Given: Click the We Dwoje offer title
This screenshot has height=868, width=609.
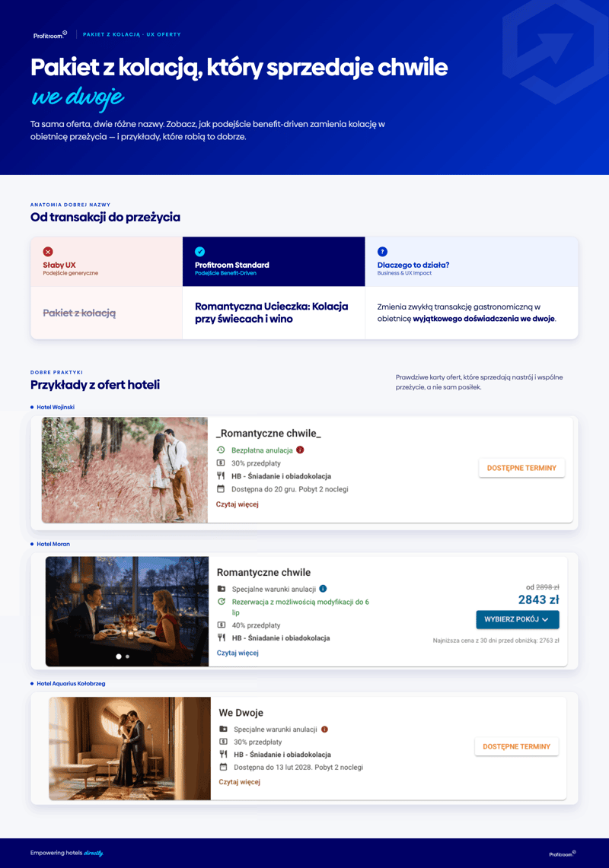Looking at the screenshot, I should [241, 713].
